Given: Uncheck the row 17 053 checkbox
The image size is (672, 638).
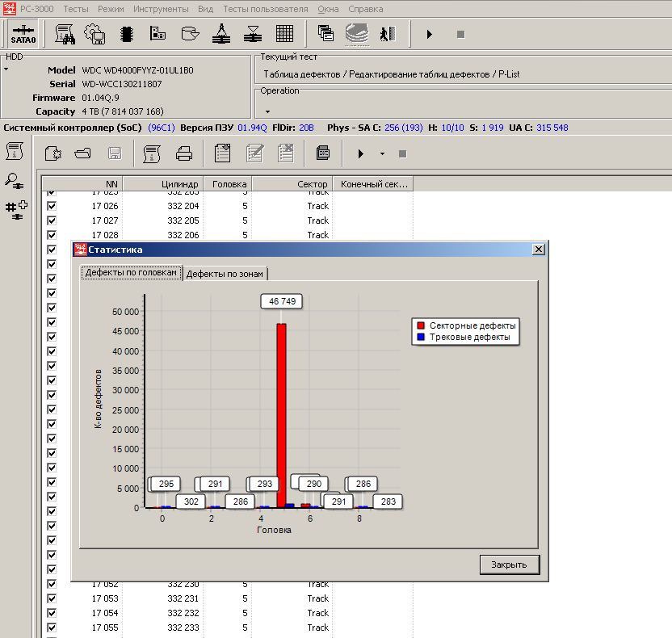Looking at the screenshot, I should click(52, 598).
